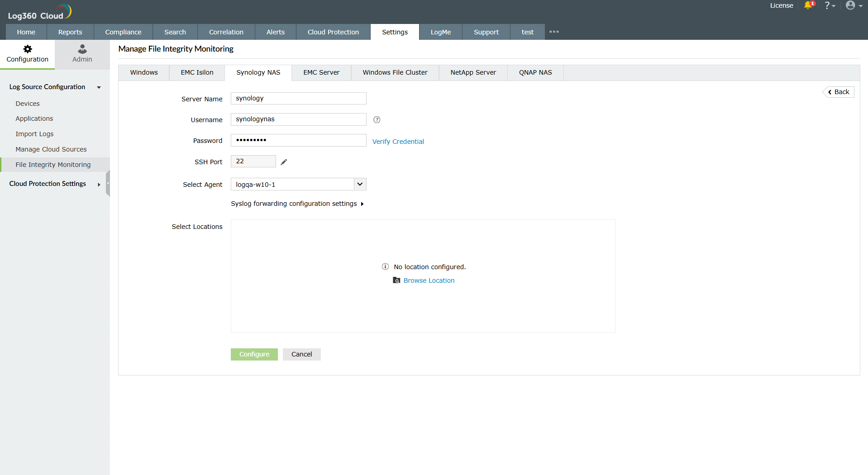Screen dimensions: 868x475
Task: Open the Cloud Protection tab
Action: click(x=333, y=32)
